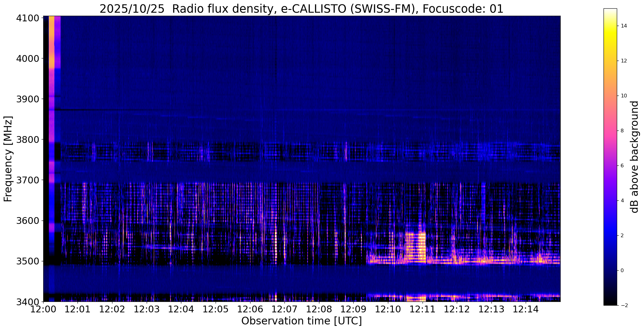
Task: Click the colorbar tick label 8
Action: coord(622,131)
